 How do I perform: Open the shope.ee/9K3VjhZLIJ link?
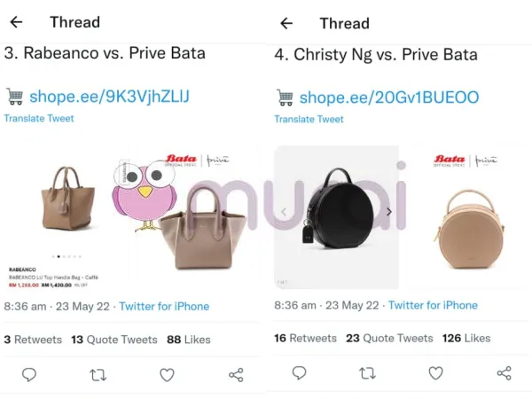pos(109,97)
